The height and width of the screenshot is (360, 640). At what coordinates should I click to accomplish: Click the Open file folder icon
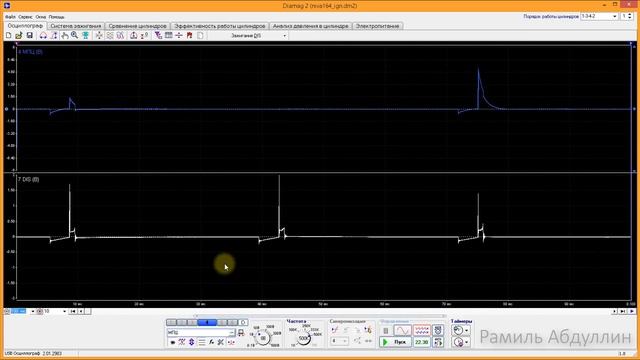[19, 36]
